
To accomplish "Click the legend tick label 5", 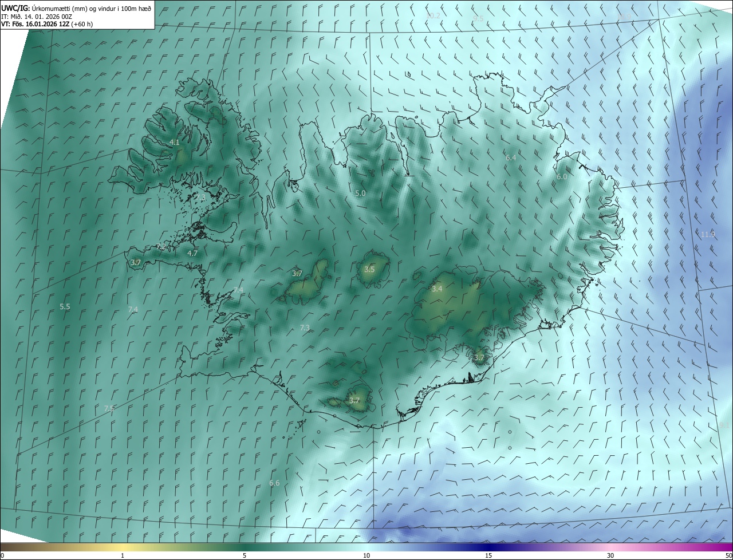I will (245, 555).
